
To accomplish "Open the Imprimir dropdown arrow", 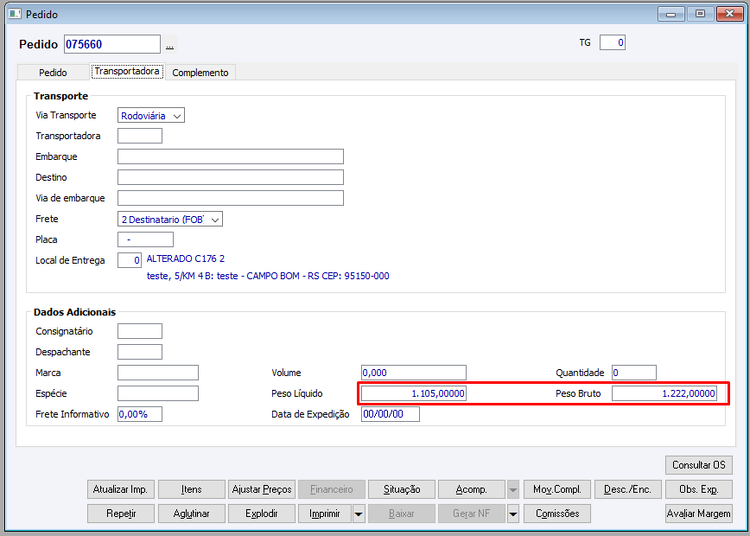I will (x=358, y=514).
